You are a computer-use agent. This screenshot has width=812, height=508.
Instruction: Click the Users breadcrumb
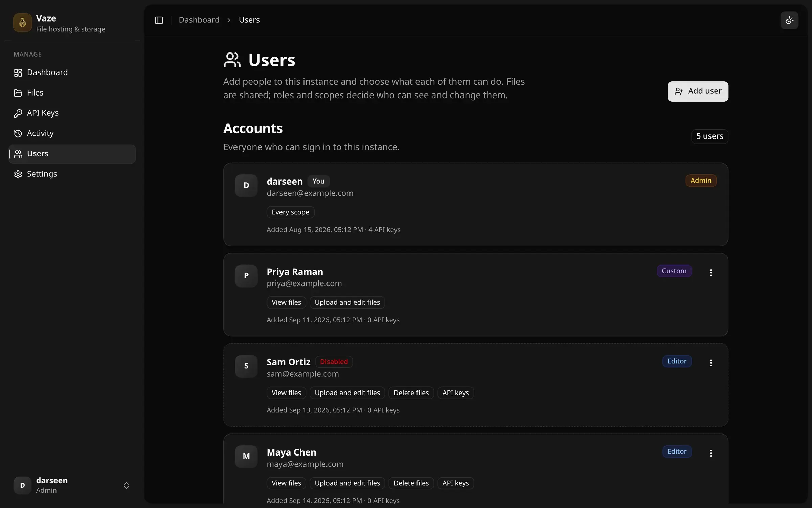[249, 20]
